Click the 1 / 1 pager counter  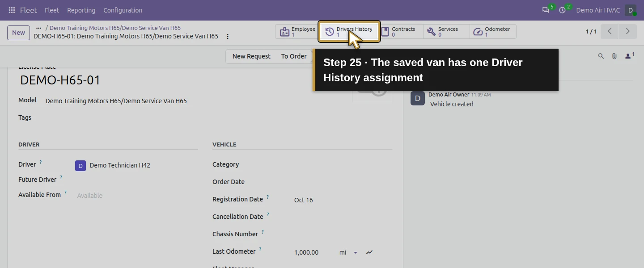click(x=591, y=32)
